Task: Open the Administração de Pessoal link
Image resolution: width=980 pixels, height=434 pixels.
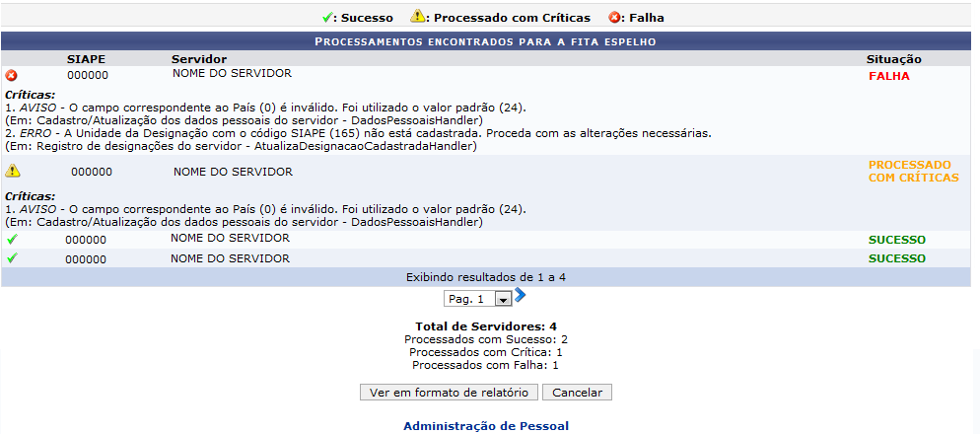Action: point(486,426)
